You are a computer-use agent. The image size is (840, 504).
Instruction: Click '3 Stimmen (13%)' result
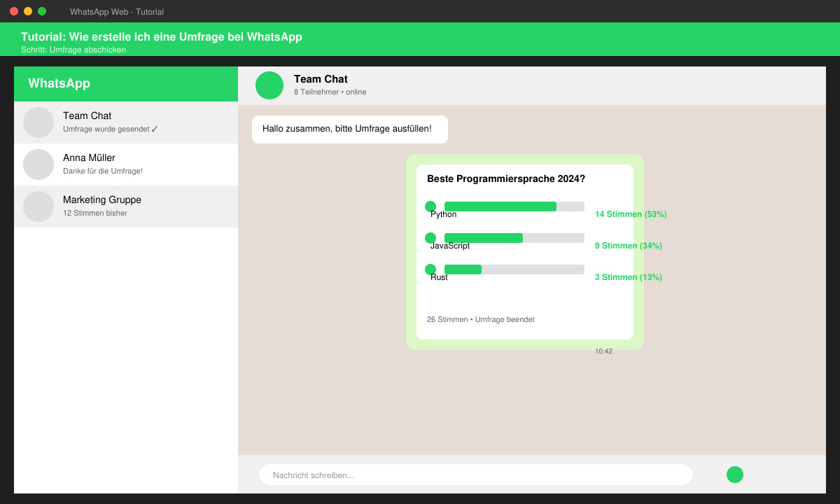pyautogui.click(x=629, y=277)
